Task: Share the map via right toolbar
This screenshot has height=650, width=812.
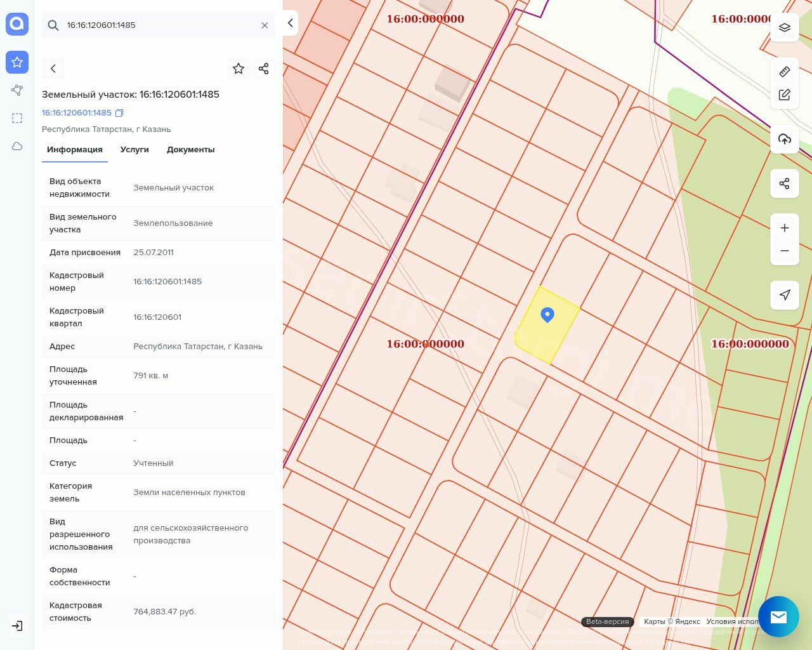Action: (784, 183)
